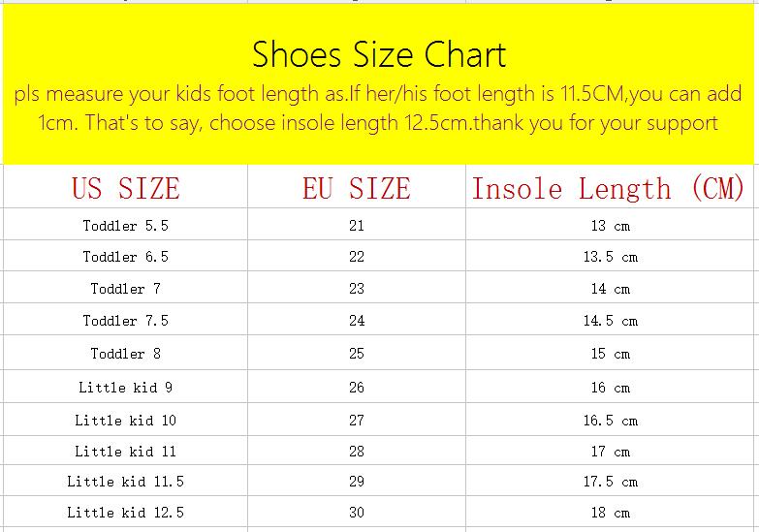Click the Shoes Size Chart title
This screenshot has height=532, width=759.
tap(379, 54)
